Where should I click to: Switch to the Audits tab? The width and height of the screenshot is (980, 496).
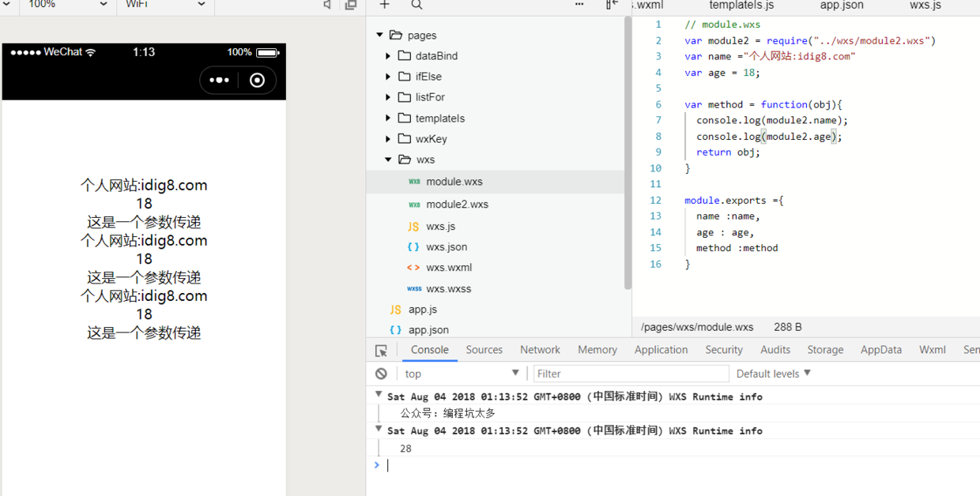(775, 350)
